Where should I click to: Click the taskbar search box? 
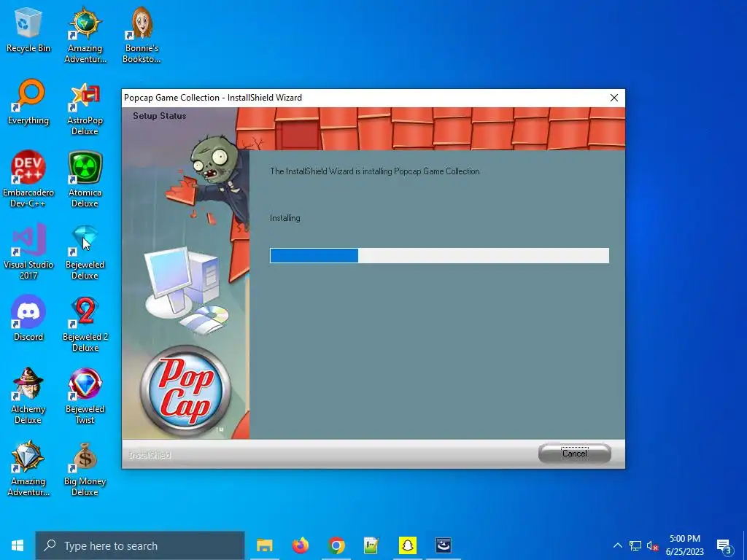tap(140, 545)
